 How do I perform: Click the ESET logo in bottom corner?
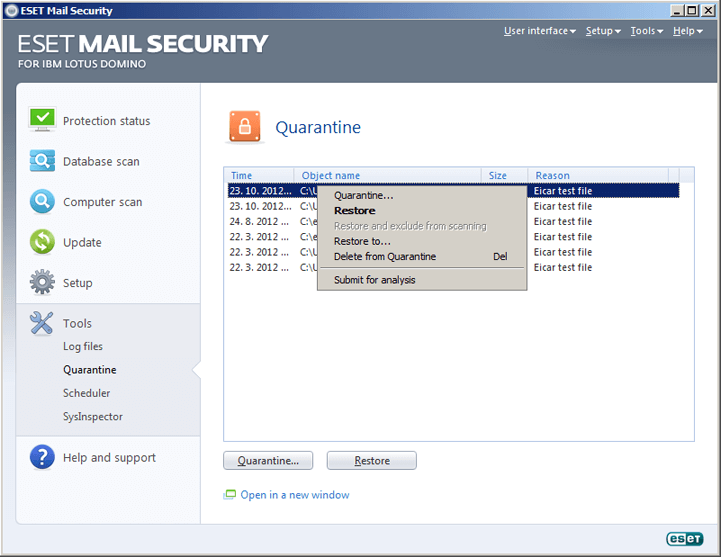click(x=685, y=539)
